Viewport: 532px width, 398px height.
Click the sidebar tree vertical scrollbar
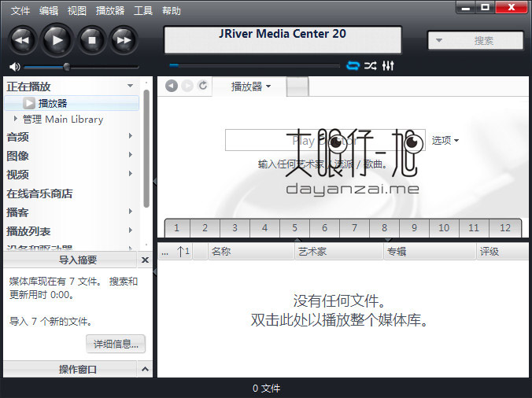point(146,149)
